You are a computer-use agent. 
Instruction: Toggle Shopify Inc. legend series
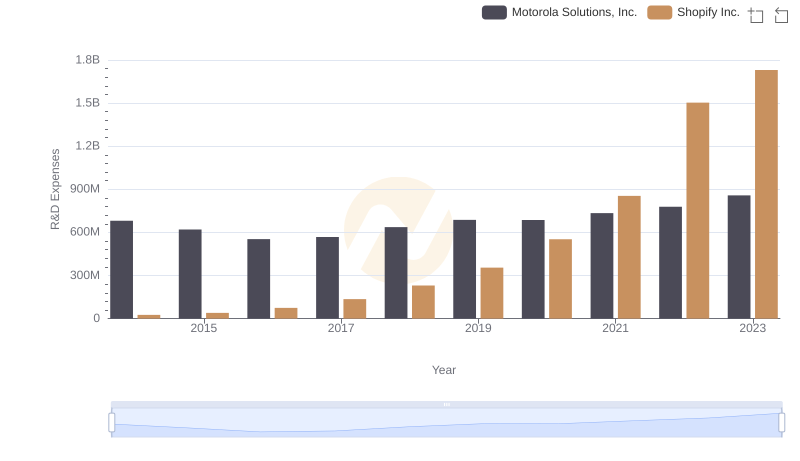(x=693, y=12)
